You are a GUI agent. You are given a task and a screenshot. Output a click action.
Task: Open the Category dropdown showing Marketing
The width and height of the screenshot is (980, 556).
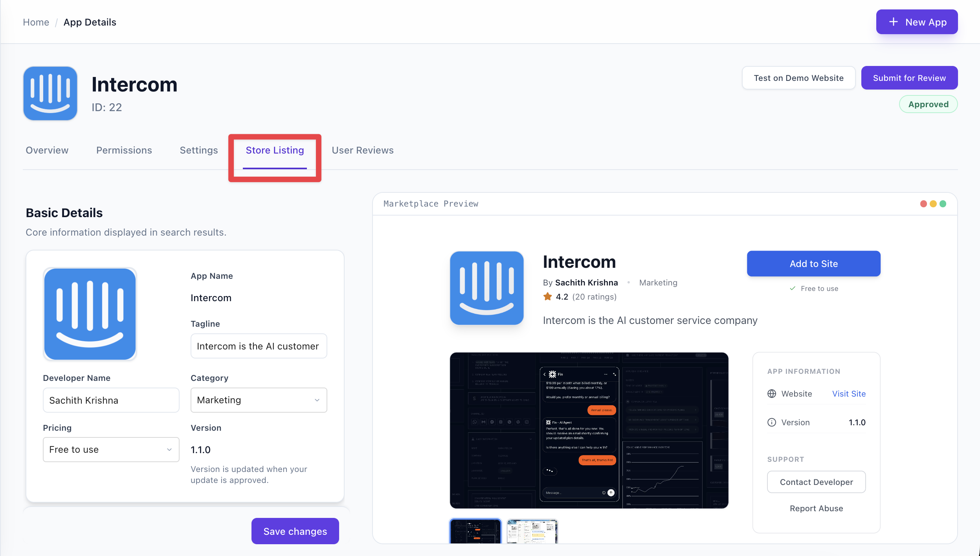coord(258,400)
